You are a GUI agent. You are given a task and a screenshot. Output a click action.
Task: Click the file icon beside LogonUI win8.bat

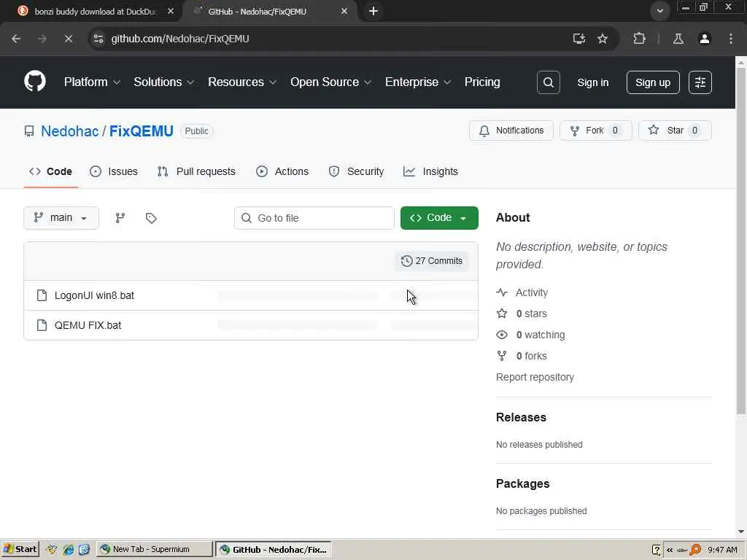(42, 295)
